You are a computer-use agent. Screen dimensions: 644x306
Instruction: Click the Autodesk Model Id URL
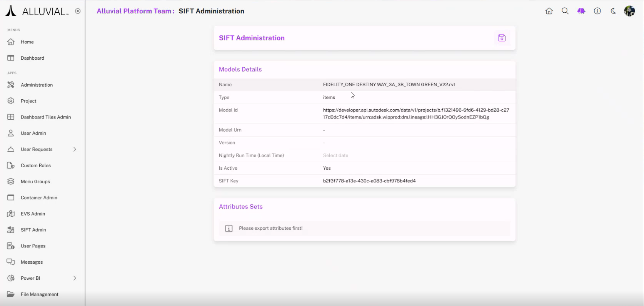pos(416,114)
